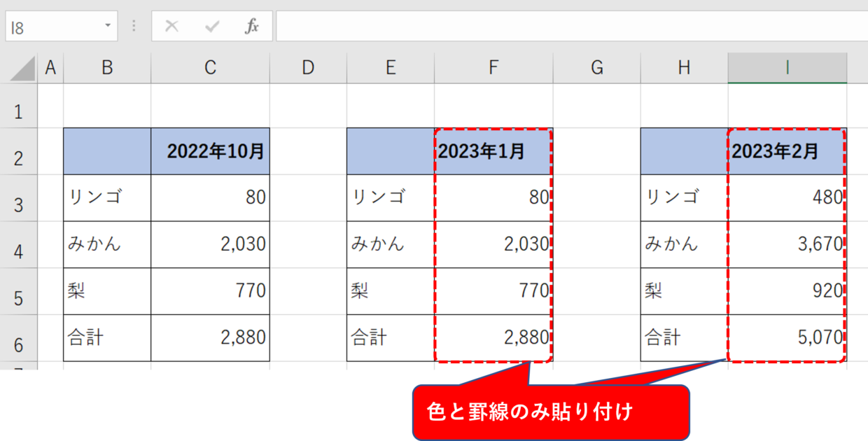The width and height of the screenshot is (868, 441).
Task: Select column E header
Action: click(391, 67)
